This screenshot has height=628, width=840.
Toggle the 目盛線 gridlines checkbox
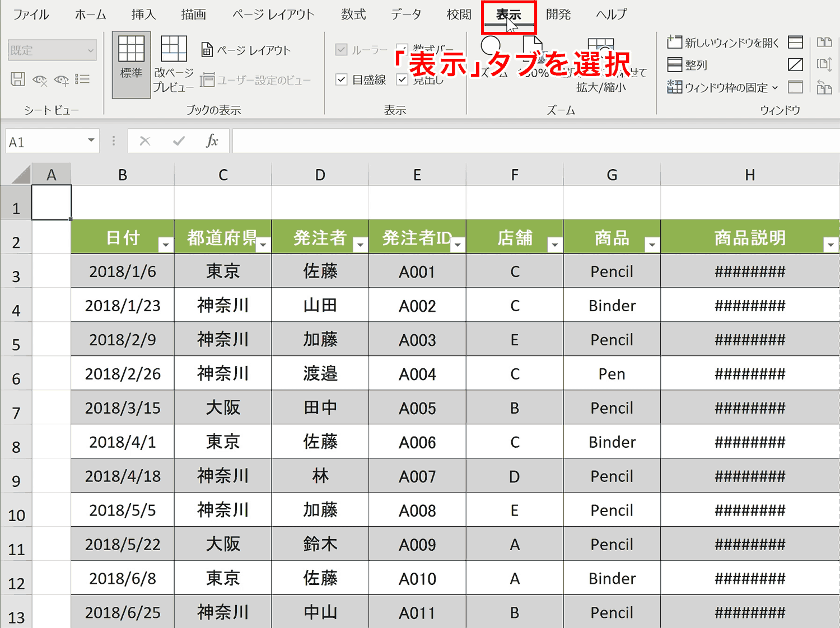click(341, 79)
